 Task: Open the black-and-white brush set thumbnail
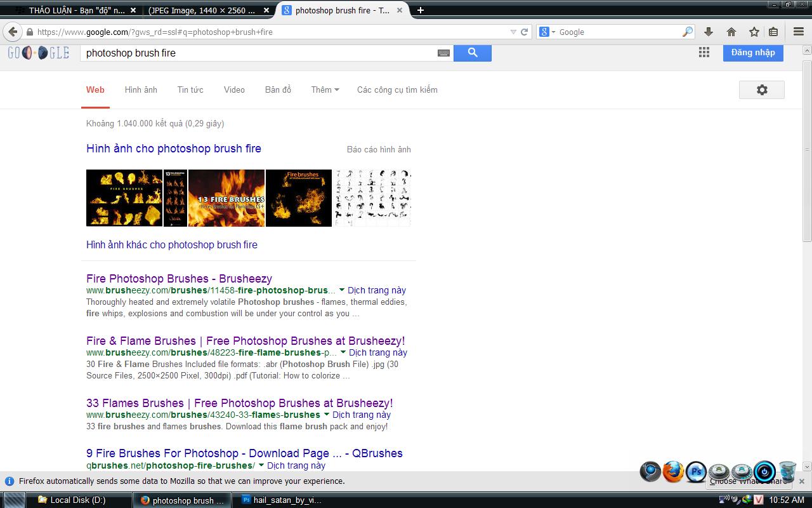tap(373, 198)
